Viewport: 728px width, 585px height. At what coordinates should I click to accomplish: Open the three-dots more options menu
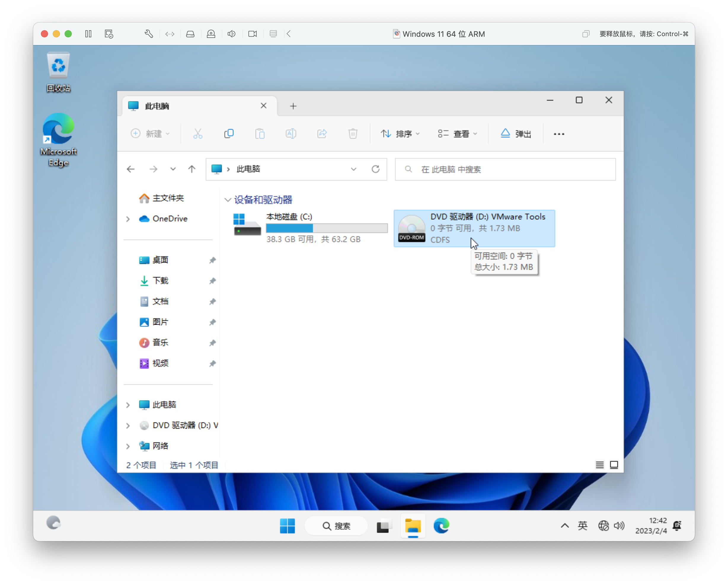[559, 134]
